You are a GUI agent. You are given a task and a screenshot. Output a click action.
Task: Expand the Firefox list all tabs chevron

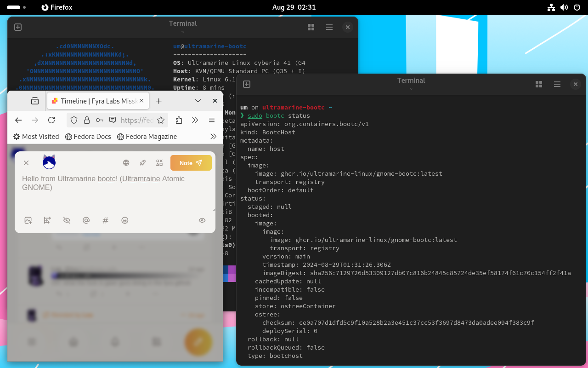[x=198, y=101]
